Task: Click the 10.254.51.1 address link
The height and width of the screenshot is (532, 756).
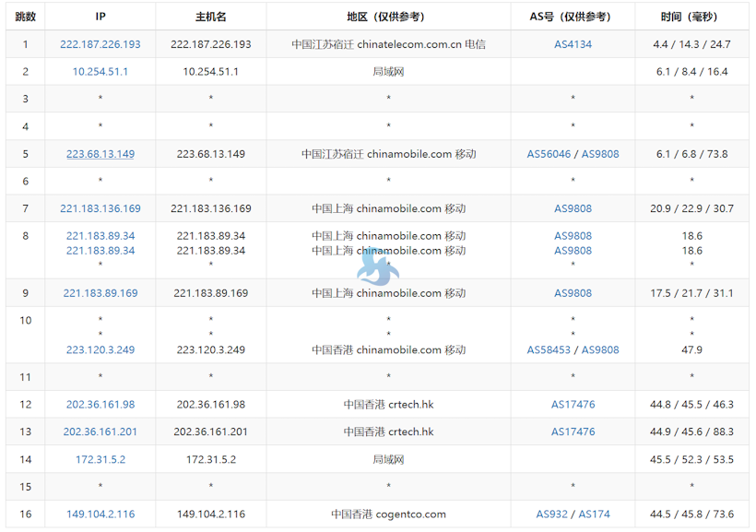Action: [100, 71]
